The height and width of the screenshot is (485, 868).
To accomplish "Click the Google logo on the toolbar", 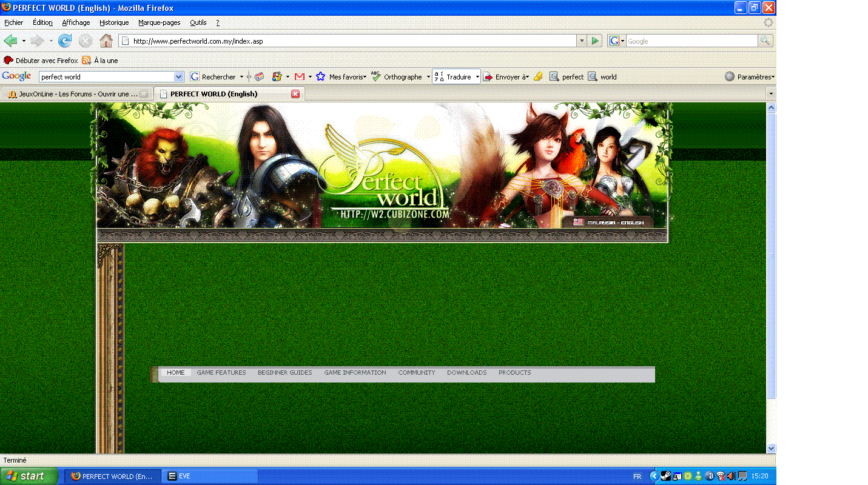I will pos(16,76).
